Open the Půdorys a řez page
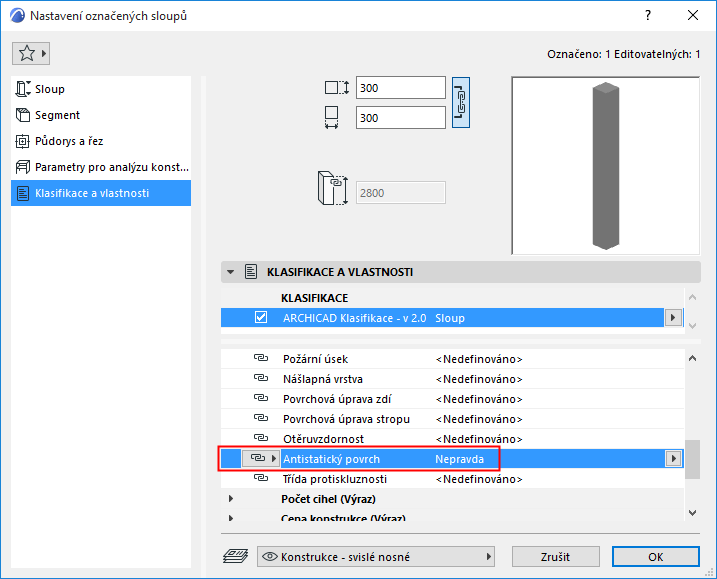Screen dimensions: 717x579 [101, 141]
